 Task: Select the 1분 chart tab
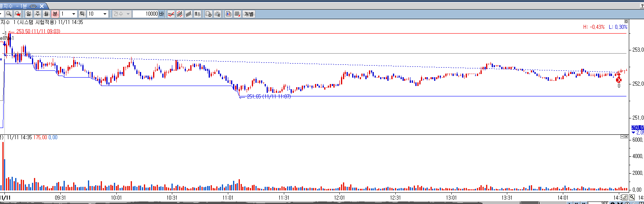tap(21, 6)
